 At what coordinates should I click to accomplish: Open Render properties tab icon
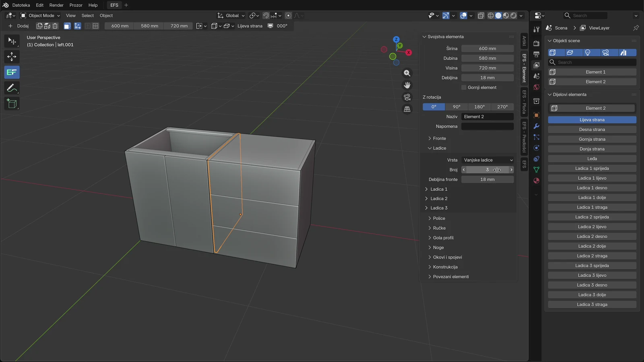pyautogui.click(x=536, y=43)
